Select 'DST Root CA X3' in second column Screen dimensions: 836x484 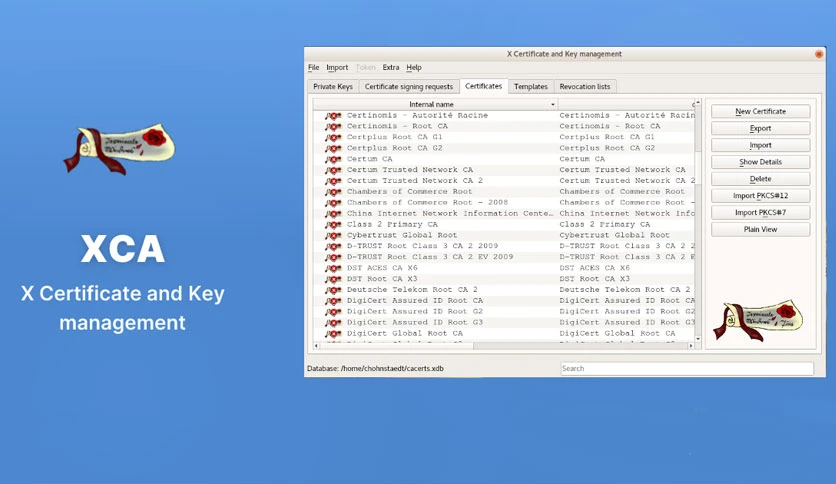tap(594, 279)
